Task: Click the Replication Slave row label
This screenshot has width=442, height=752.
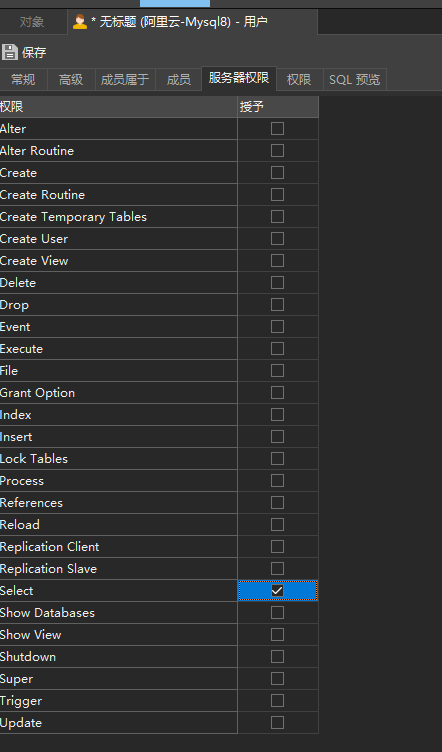Action: (48, 569)
